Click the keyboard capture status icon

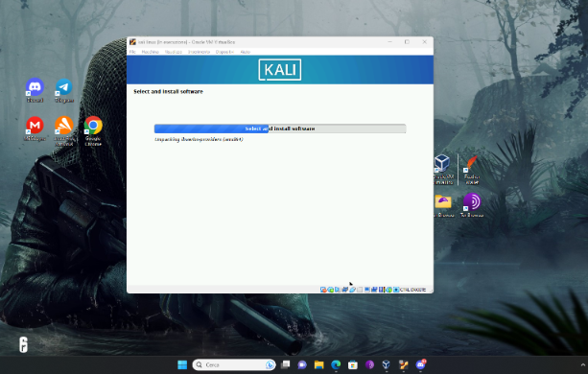tap(396, 290)
